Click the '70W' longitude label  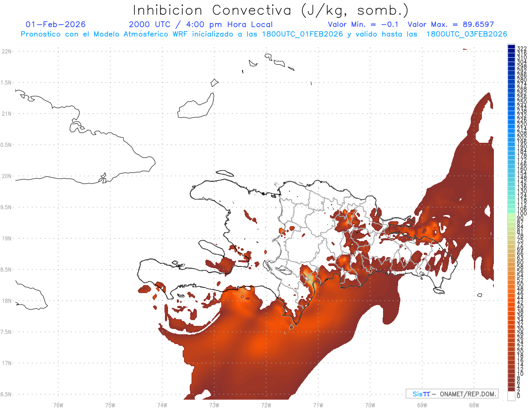pos(370,405)
